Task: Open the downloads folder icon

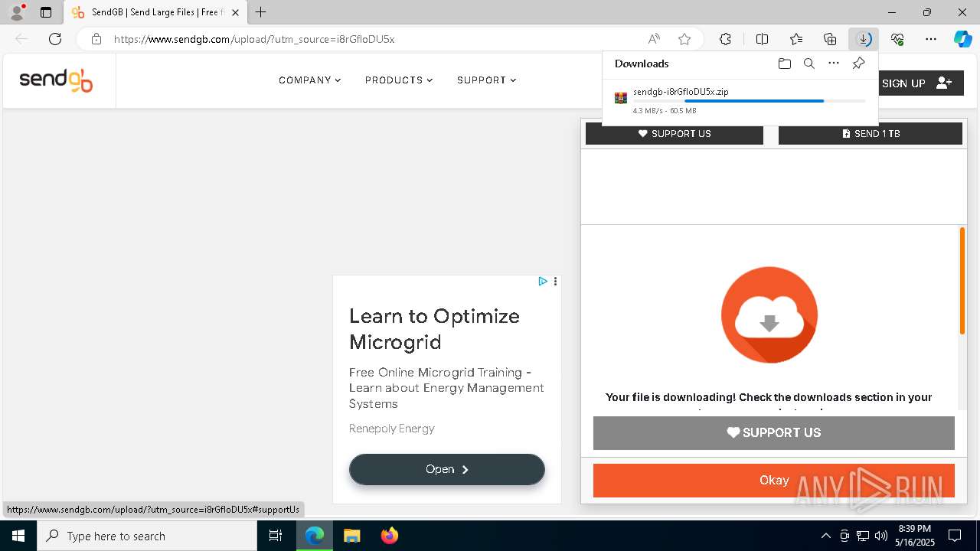Action: (785, 64)
